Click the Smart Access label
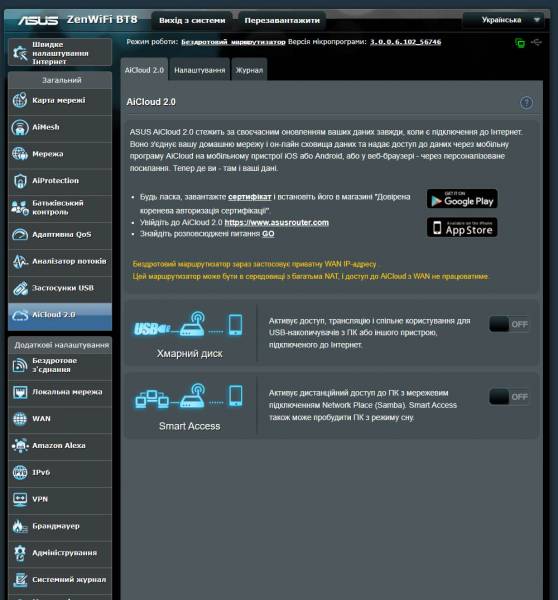Screen dimensions: 558x600 tap(189, 426)
